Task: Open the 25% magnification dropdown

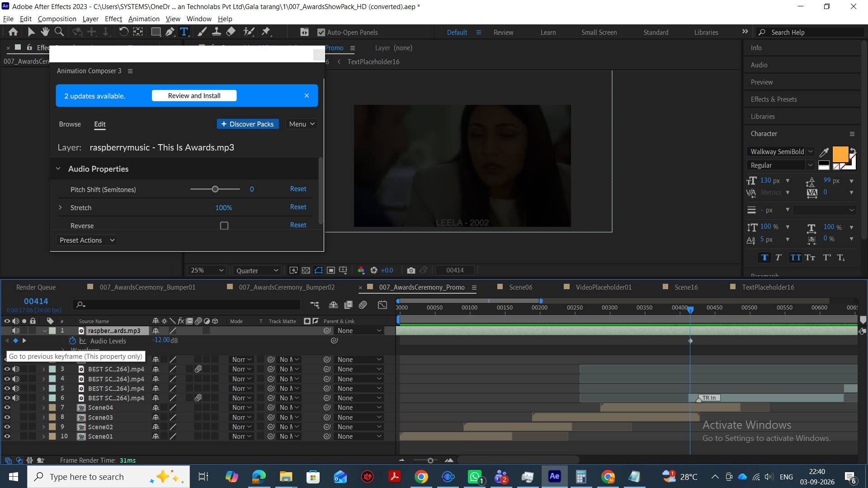Action: pyautogui.click(x=207, y=270)
